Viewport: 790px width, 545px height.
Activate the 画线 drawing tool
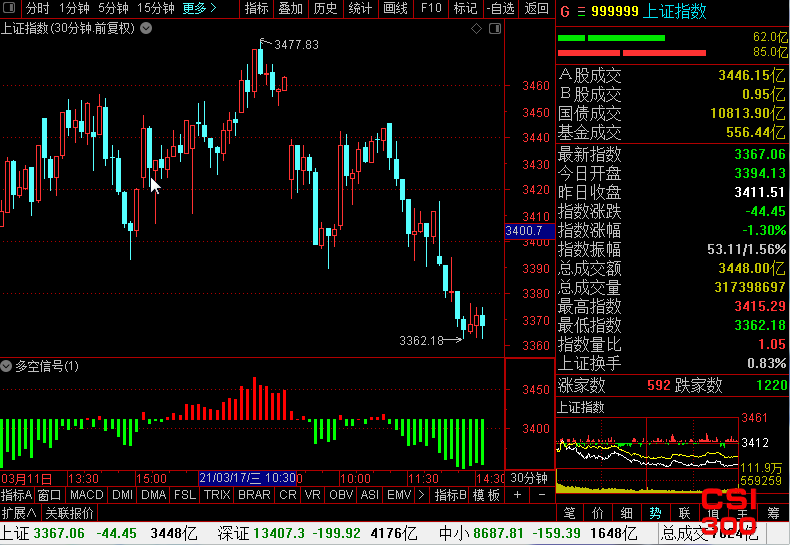[x=396, y=8]
